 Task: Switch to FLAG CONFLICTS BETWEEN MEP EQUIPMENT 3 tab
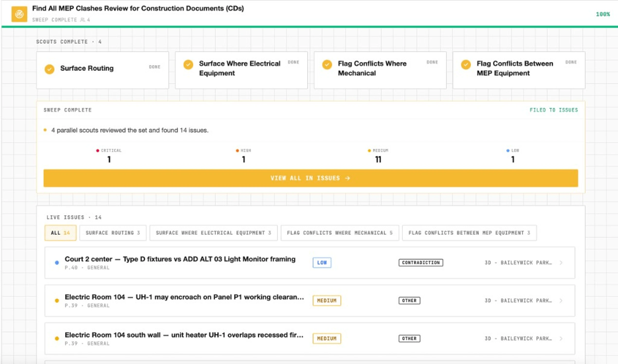(x=469, y=233)
